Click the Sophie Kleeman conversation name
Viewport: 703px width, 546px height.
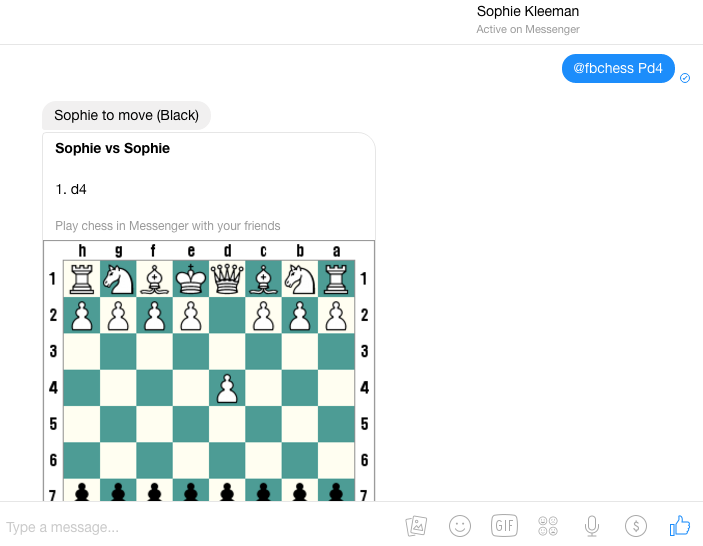pyautogui.click(x=528, y=11)
